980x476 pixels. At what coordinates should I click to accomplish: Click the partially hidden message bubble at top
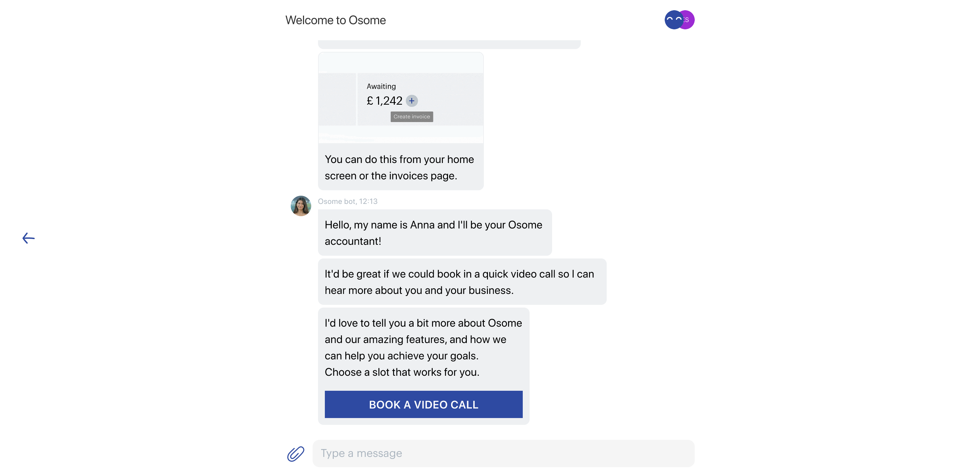pyautogui.click(x=449, y=44)
